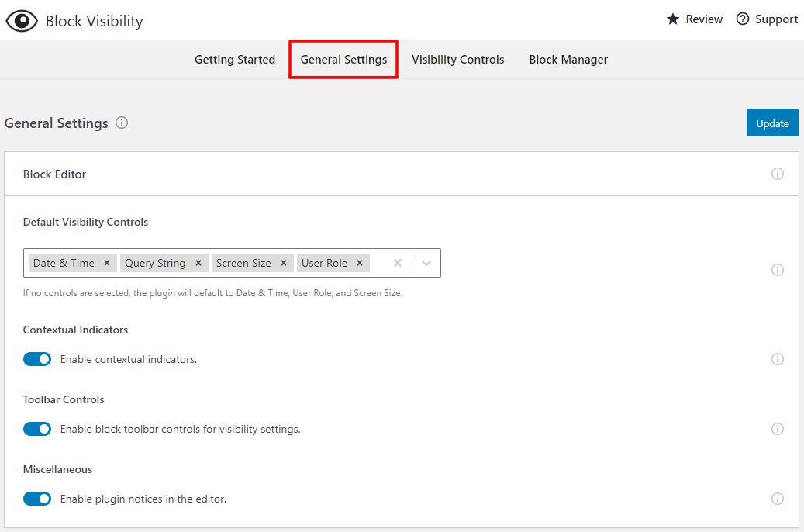Click info icon for Default Visibility Controls
804x532 pixels.
[778, 270]
